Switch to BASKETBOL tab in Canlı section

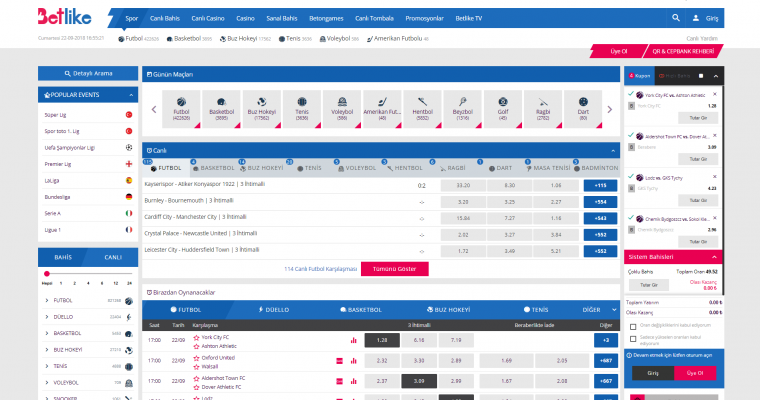tap(214, 168)
